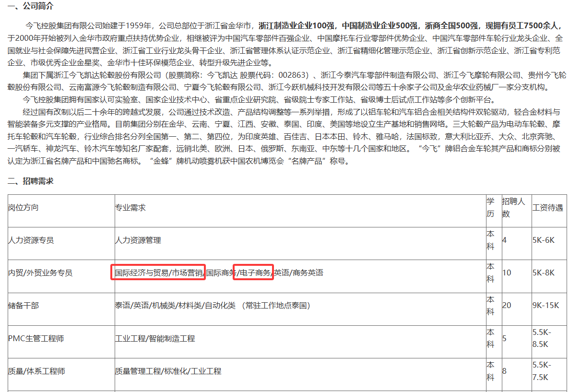569x392 pixels.
Task: Select the 质量/体系工程师 position cell
Action: [x=36, y=371]
